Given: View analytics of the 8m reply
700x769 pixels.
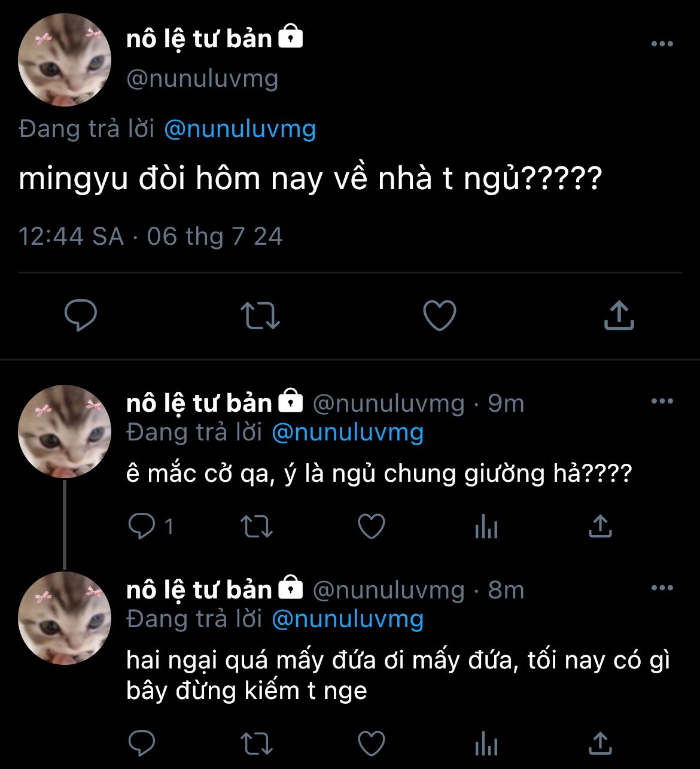Looking at the screenshot, I should (486, 744).
